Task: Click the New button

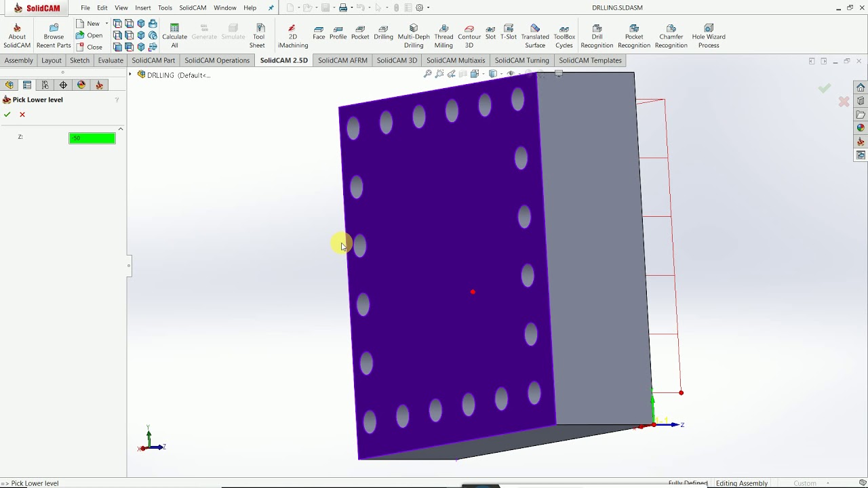Action: (88, 24)
